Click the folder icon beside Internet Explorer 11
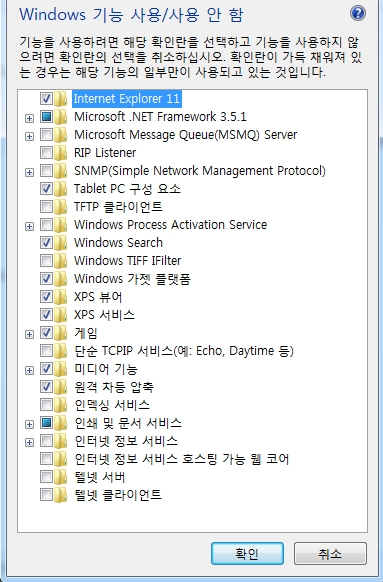Screen dimensions: 383x582 pyautogui.click(x=60, y=99)
